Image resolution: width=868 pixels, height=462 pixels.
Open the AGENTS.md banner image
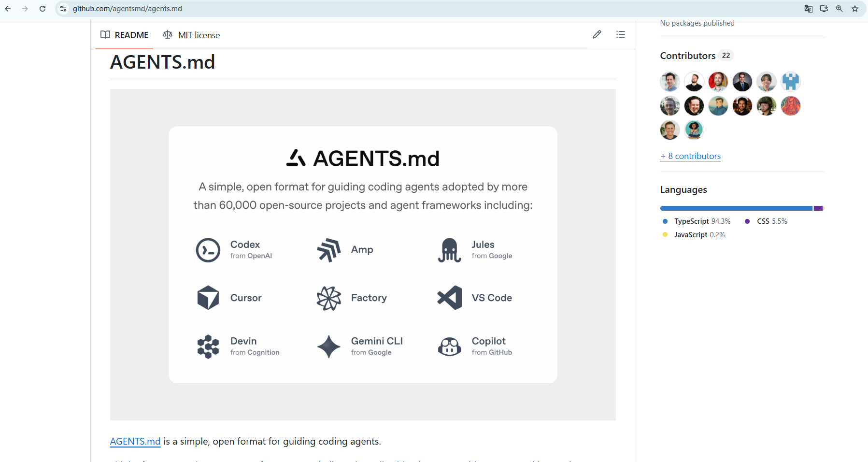(363, 255)
